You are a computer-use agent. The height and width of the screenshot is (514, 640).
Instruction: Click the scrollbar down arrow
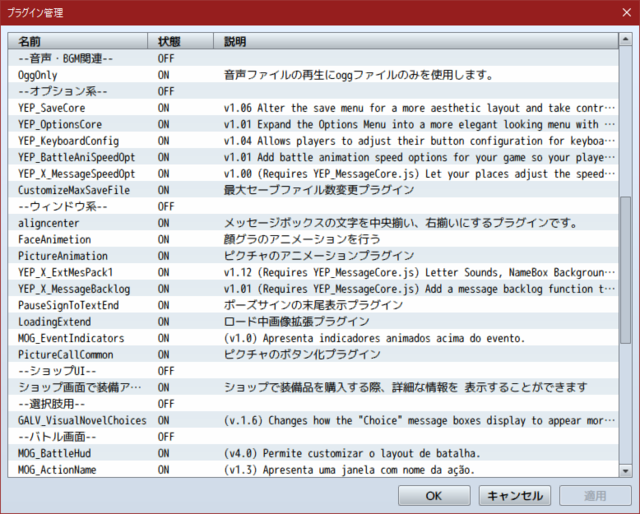(625, 471)
